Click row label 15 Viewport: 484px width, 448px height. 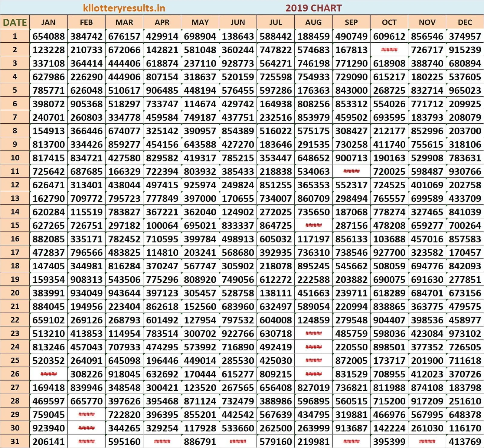point(14,226)
